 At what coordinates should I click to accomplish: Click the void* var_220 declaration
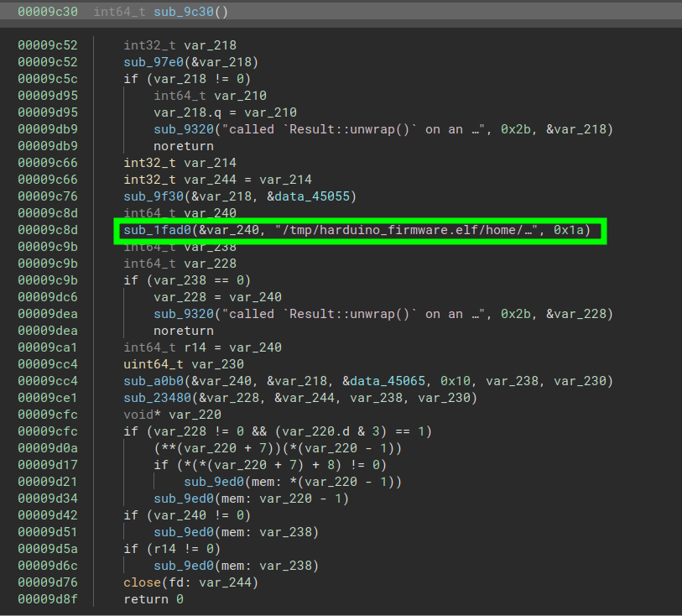[172, 415]
